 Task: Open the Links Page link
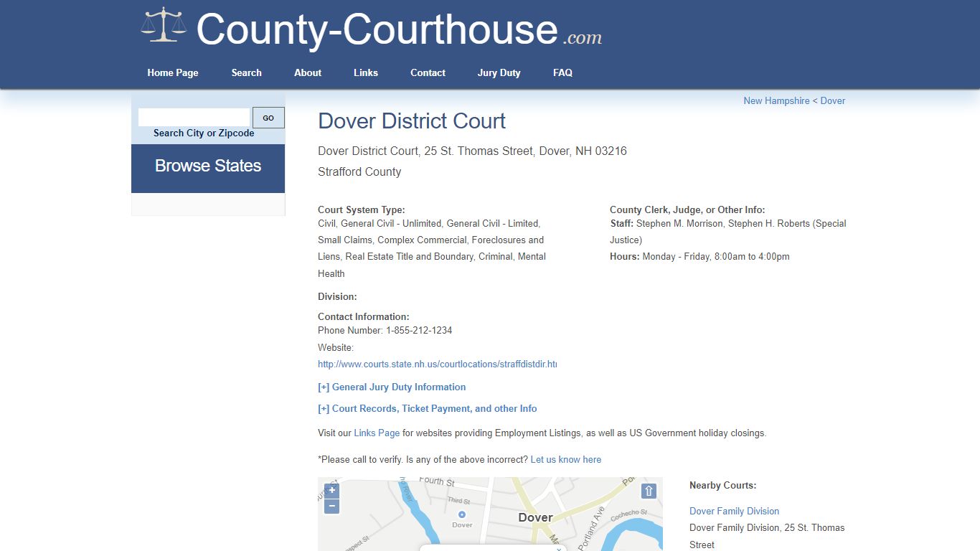pos(377,433)
